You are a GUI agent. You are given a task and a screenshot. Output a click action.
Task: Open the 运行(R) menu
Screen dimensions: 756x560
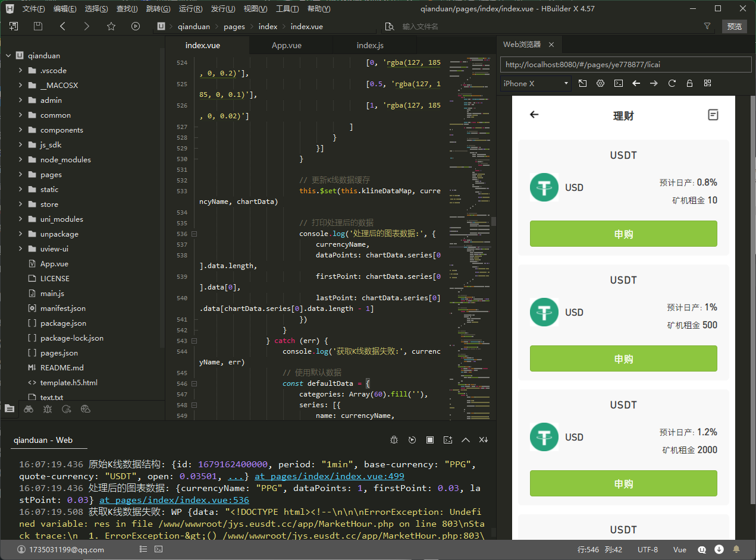[190, 9]
